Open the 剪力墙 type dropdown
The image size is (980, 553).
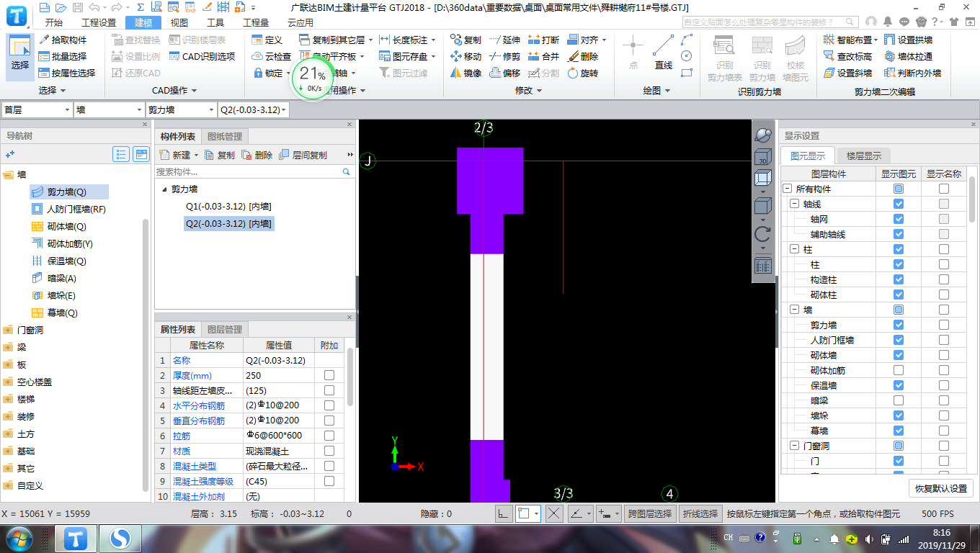click(182, 109)
